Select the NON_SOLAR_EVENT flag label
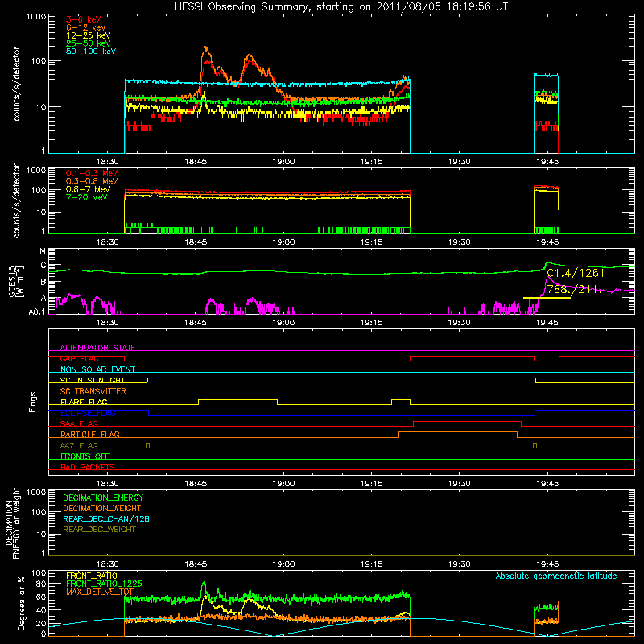The width and height of the screenshot is (644, 644). click(x=97, y=369)
